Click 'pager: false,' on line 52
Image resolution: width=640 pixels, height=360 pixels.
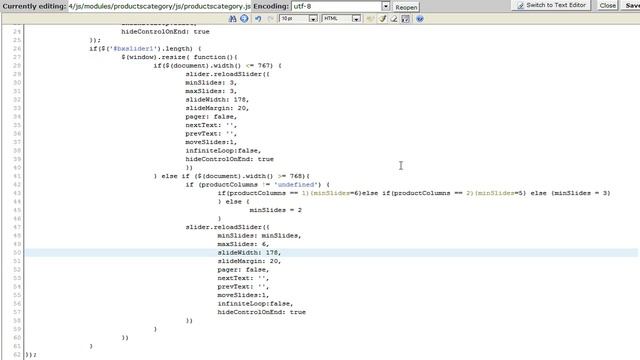coord(243,270)
